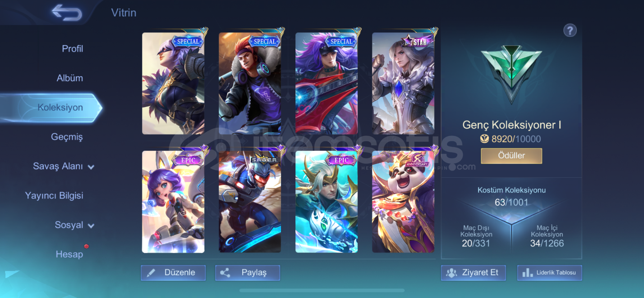Open the Anniversary panda skin card
Viewport: 644px width, 298px height.
(x=403, y=202)
